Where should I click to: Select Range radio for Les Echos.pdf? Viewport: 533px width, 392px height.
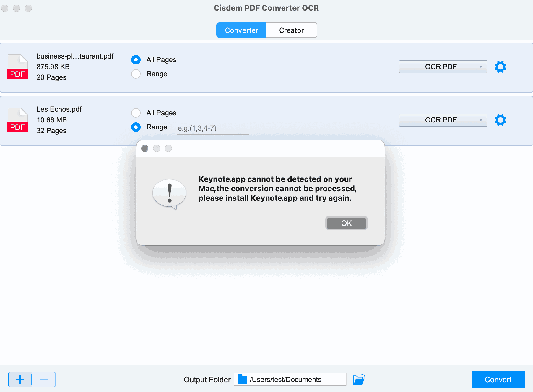pos(136,127)
